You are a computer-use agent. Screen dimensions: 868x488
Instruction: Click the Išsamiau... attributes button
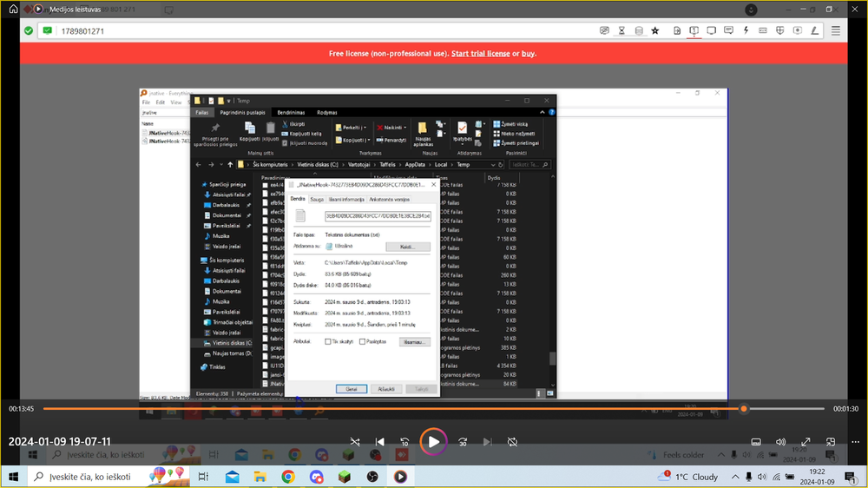click(x=414, y=342)
